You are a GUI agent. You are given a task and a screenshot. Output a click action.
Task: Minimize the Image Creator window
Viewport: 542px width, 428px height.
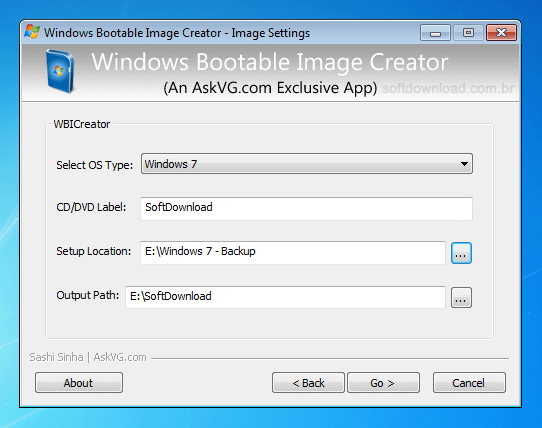435,33
